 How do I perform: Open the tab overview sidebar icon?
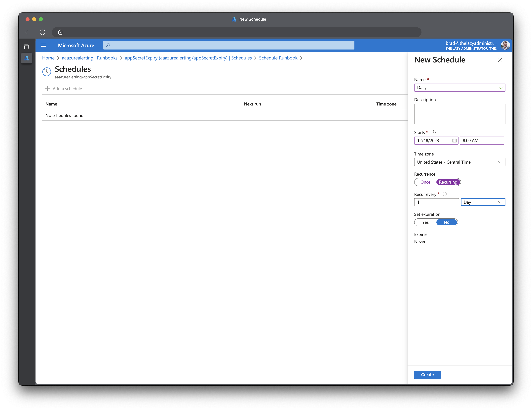[26, 47]
